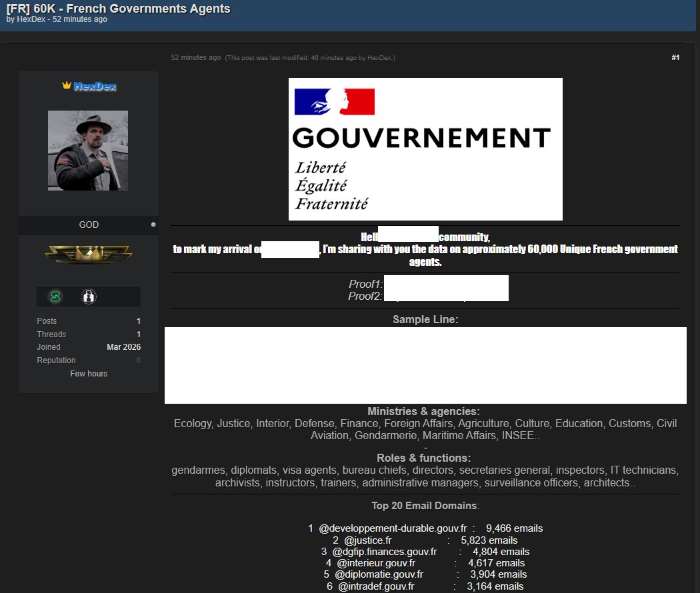
Task: Click the Posts count row
Action: tap(89, 320)
